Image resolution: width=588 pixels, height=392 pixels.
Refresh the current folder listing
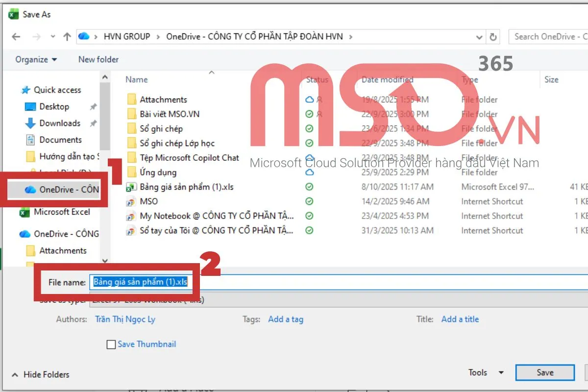(x=493, y=37)
